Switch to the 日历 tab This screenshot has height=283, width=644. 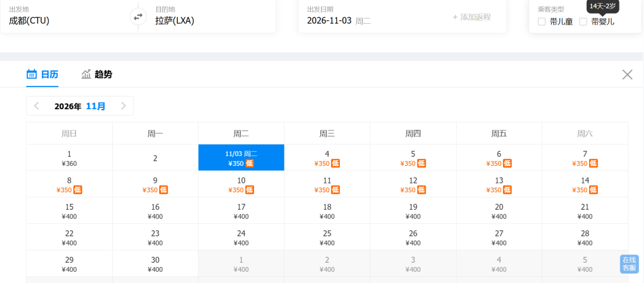coord(42,74)
